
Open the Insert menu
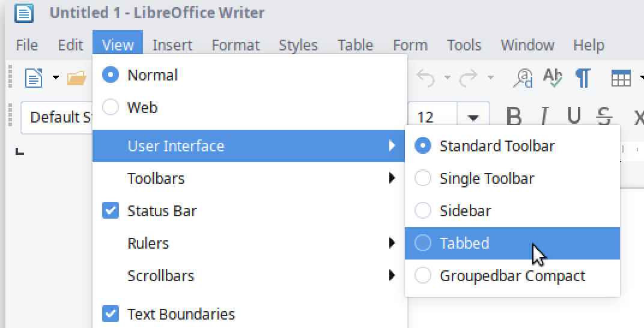point(172,45)
